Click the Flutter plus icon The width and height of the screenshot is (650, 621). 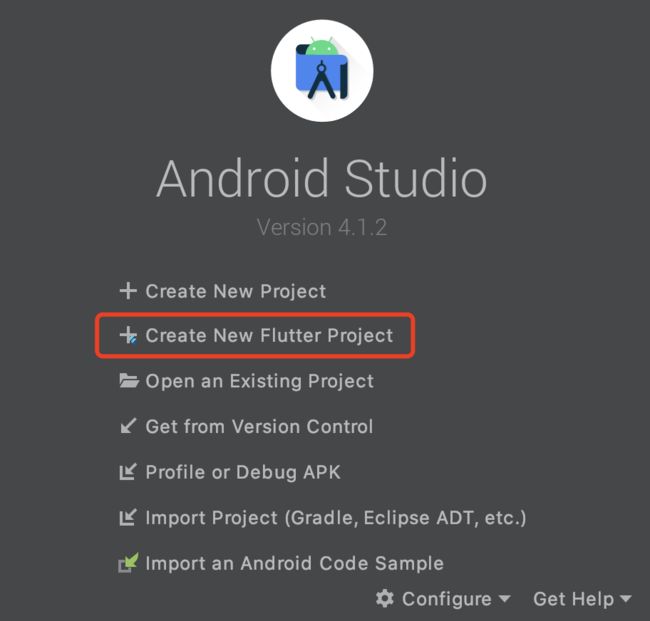[129, 335]
